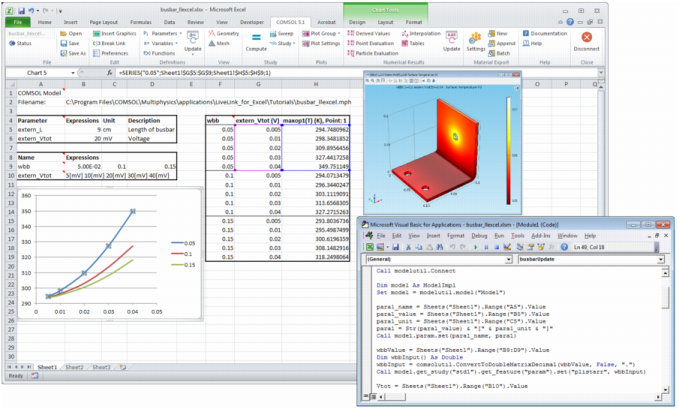This screenshot has height=409, width=679.
Task: Open COMSOL Preferences
Action: [x=111, y=53]
